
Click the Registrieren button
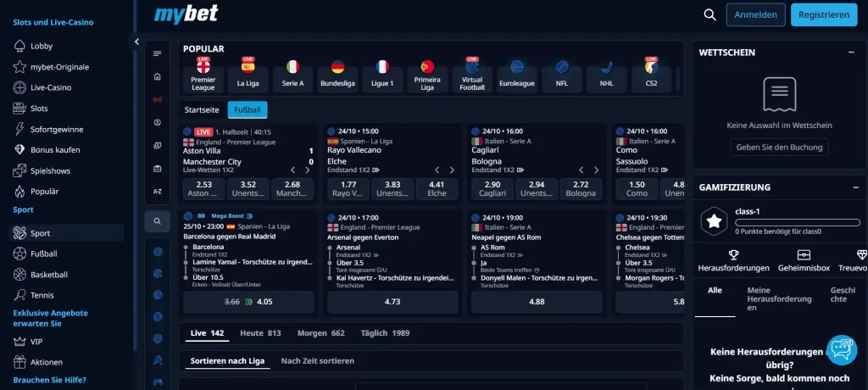(824, 15)
